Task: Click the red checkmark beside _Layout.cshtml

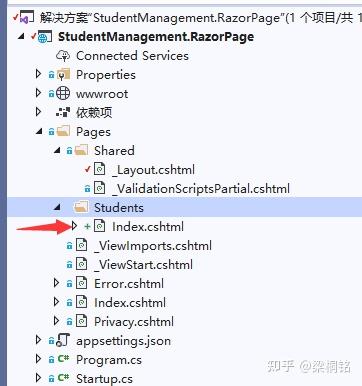Action: [88, 169]
